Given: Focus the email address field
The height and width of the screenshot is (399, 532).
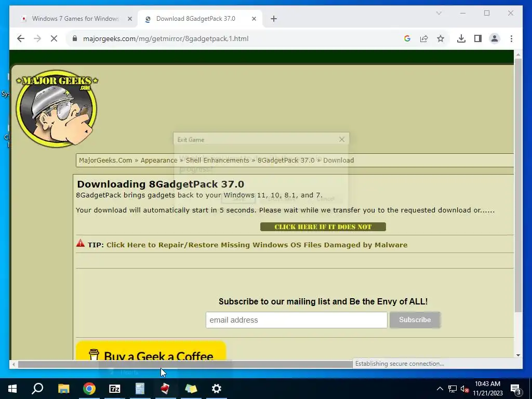Looking at the screenshot, I should point(296,320).
